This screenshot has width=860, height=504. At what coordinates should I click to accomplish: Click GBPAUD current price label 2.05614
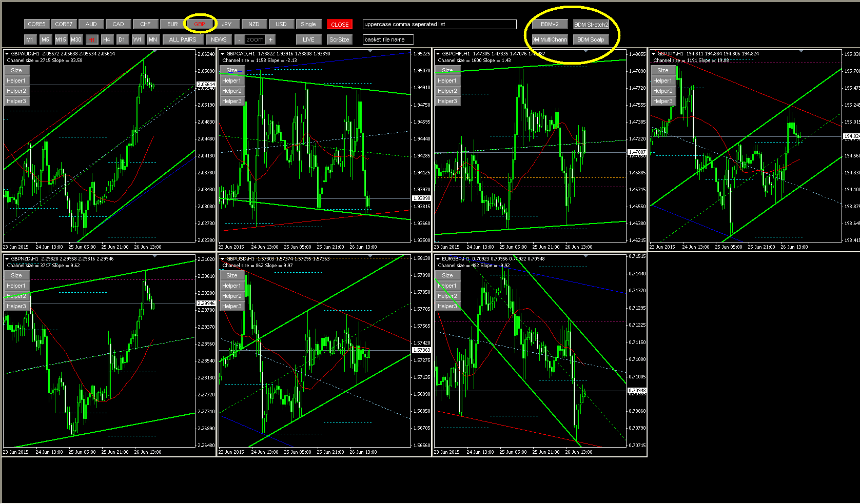pos(206,85)
